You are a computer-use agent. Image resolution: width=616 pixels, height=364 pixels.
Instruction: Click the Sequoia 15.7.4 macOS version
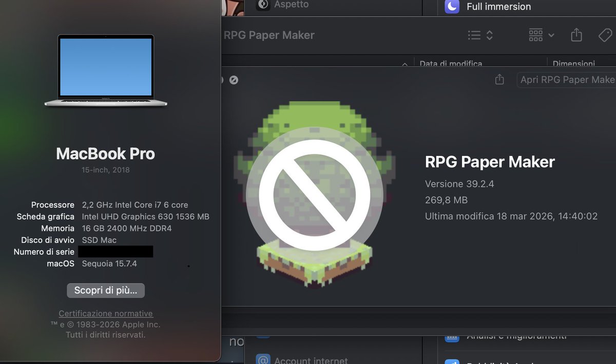[109, 264]
